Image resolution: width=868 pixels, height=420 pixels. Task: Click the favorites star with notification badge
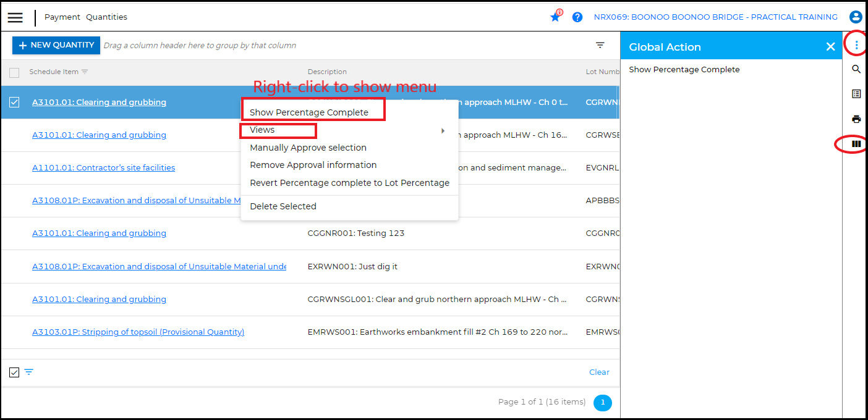click(555, 17)
